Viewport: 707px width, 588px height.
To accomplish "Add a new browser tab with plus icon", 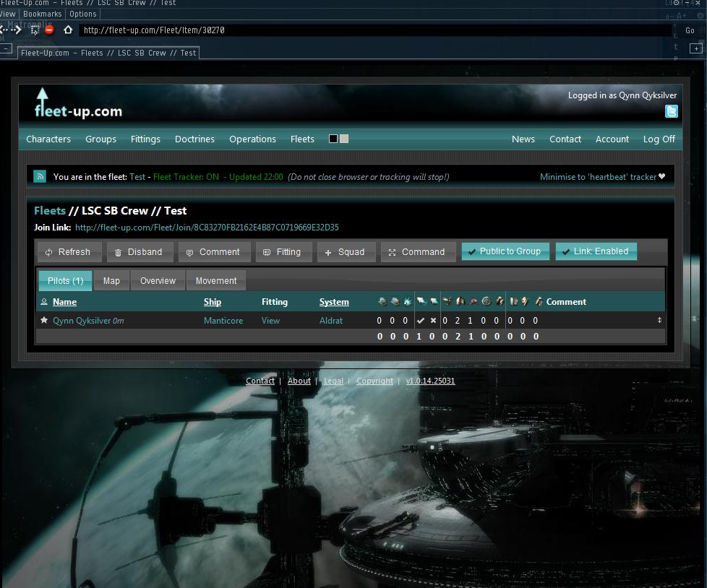I will click(696, 48).
